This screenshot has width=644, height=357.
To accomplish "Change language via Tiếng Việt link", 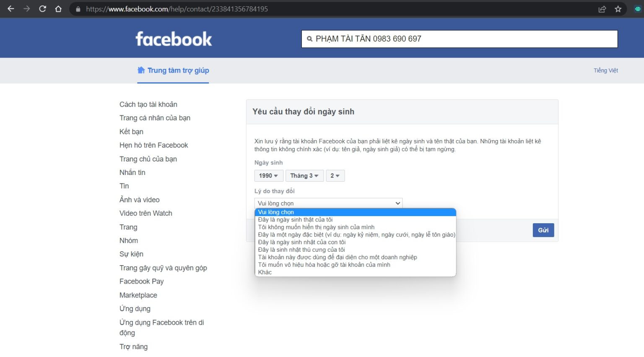I will 605,70.
